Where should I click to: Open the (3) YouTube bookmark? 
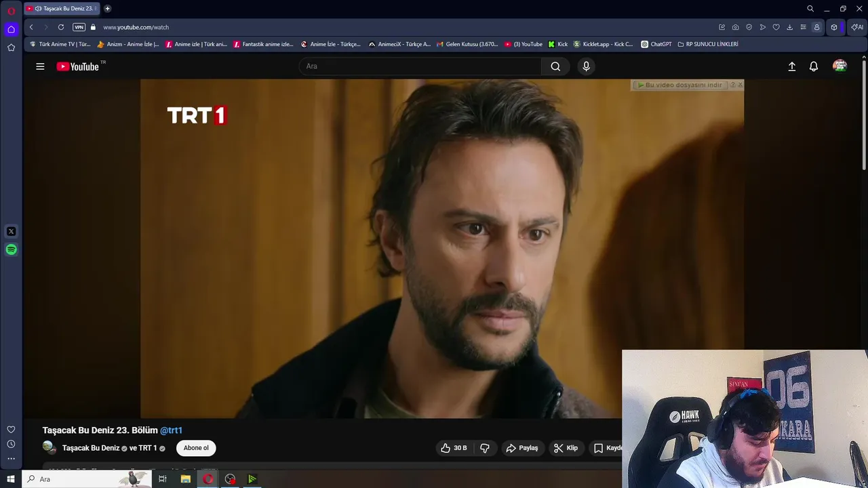pos(524,44)
